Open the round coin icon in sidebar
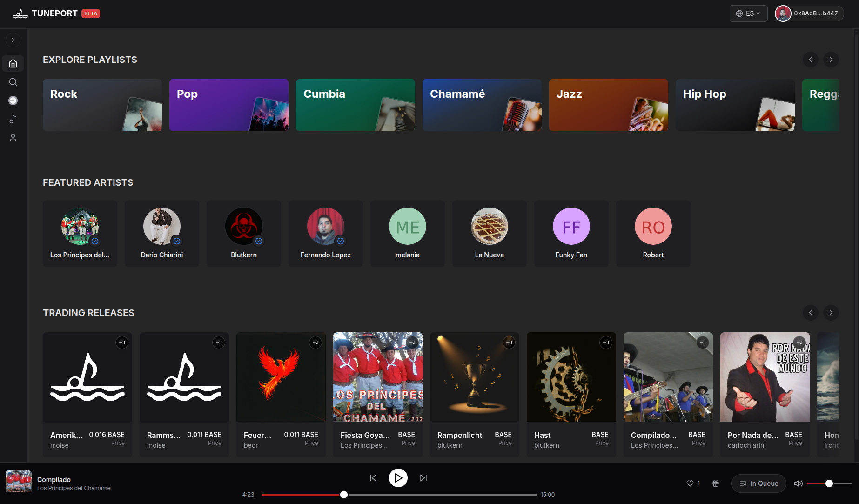 pos(13,101)
